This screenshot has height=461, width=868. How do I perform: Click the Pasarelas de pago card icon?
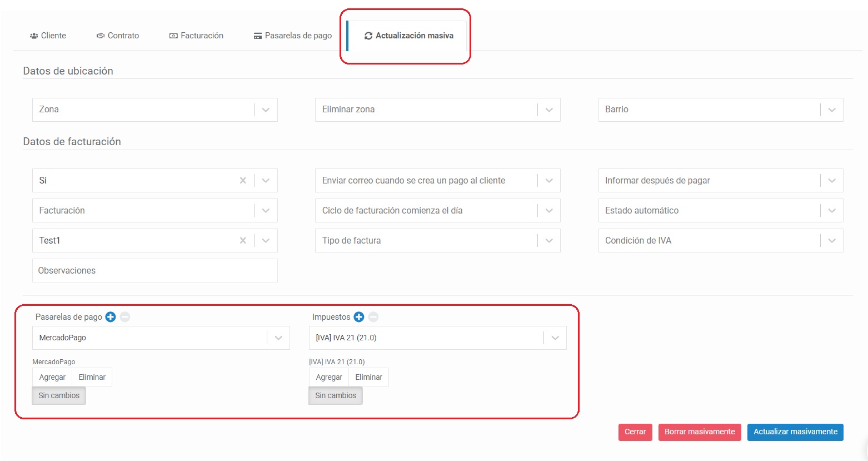pos(258,36)
